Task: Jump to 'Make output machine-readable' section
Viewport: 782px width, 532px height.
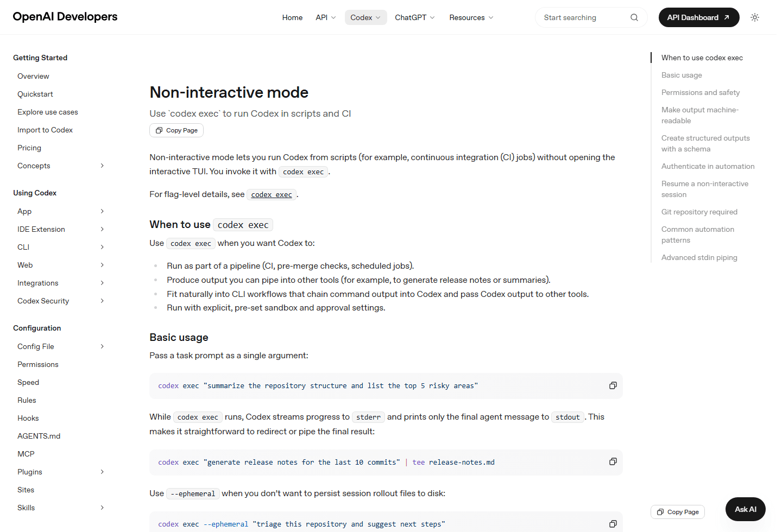Action: (700, 115)
